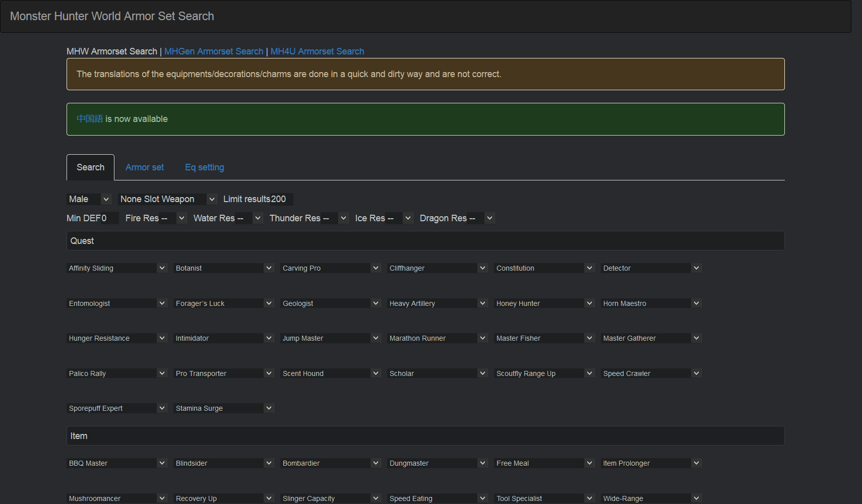Select the Master Fisher dropdown
This screenshot has height=504, width=862.
544,338
